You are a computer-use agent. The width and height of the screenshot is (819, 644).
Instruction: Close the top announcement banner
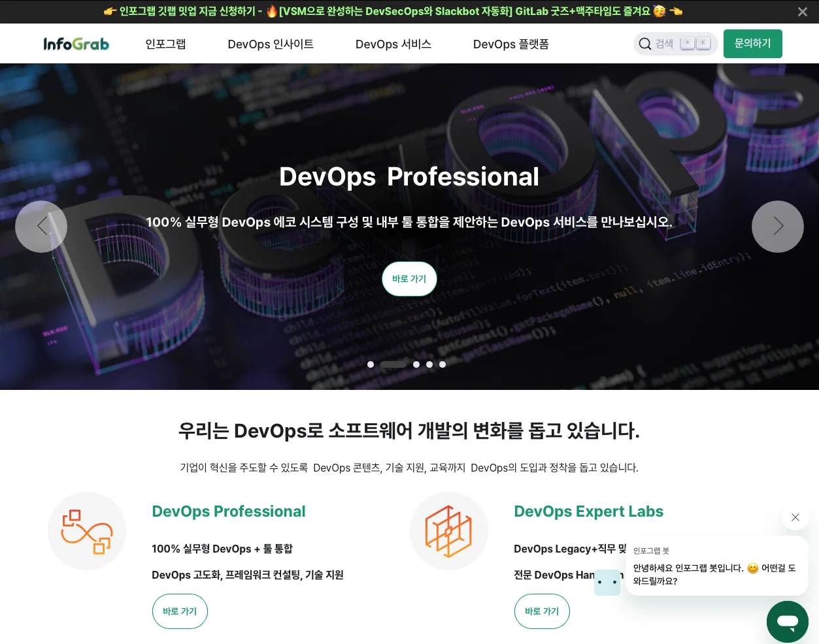click(x=802, y=12)
